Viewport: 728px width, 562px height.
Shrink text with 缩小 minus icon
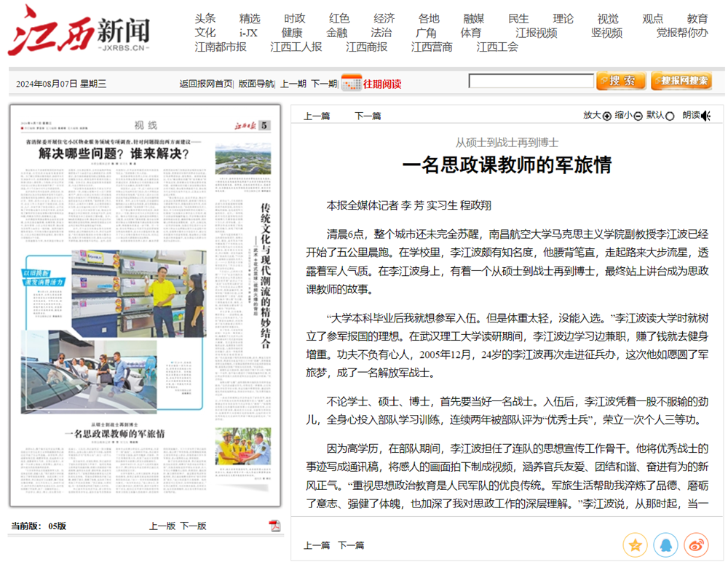pyautogui.click(x=638, y=116)
